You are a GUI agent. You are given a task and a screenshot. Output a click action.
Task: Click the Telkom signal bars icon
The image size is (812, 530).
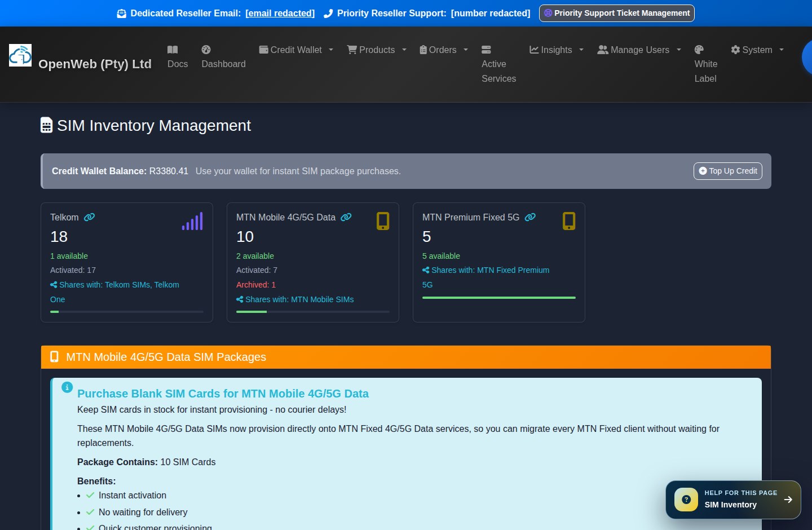[192, 221]
